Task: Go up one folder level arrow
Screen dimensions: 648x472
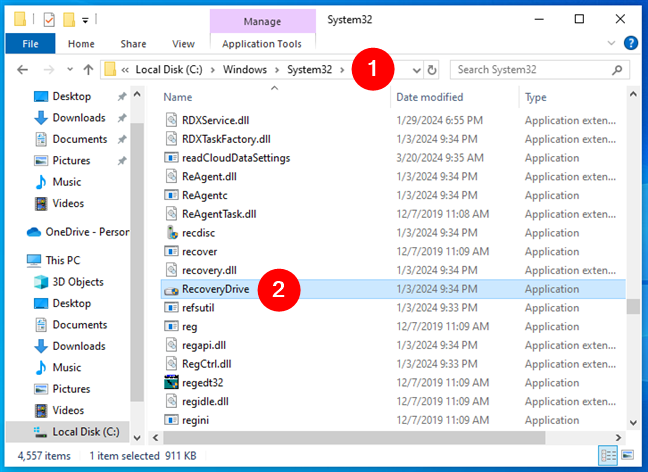Action: [88, 70]
